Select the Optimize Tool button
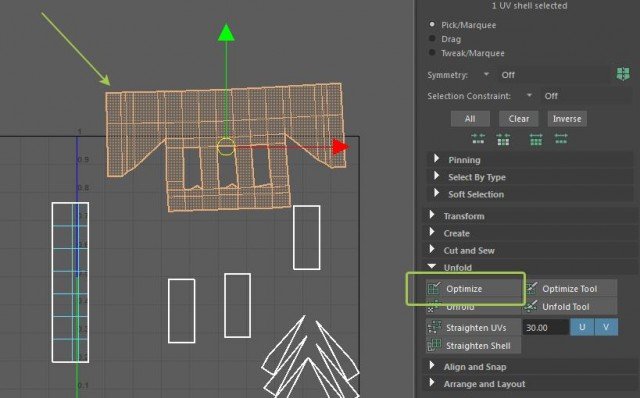The width and height of the screenshot is (640, 398). (x=570, y=289)
